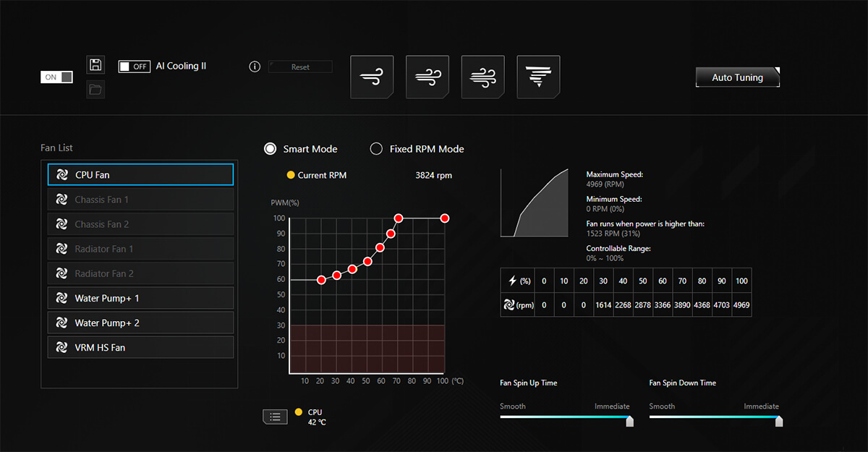Select the Silent fan preset icon
The height and width of the screenshot is (452, 868).
point(372,77)
